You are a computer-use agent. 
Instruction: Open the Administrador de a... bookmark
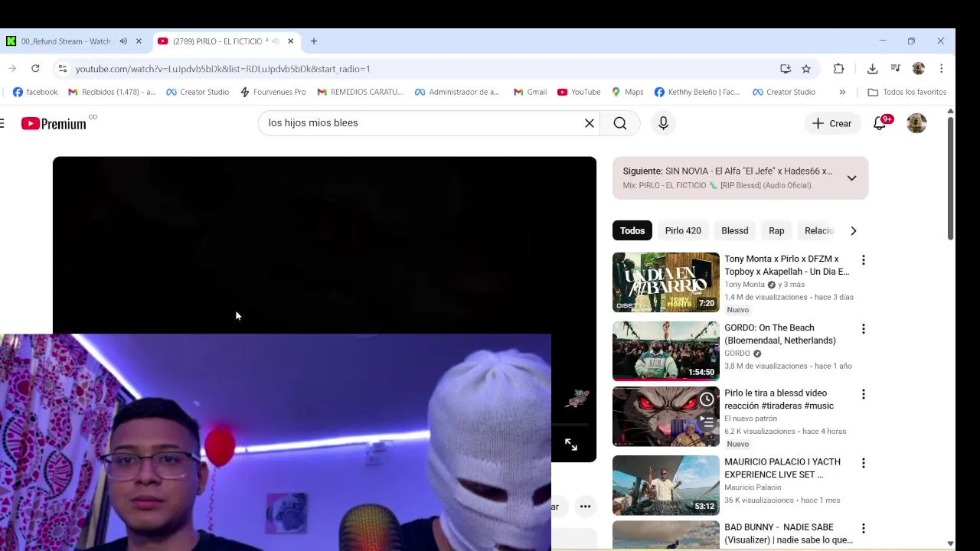tap(457, 92)
